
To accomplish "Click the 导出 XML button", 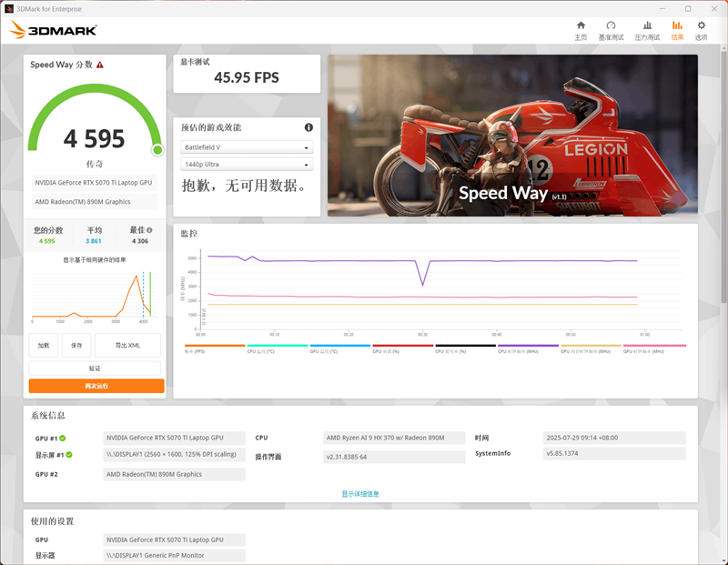I will tap(127, 346).
